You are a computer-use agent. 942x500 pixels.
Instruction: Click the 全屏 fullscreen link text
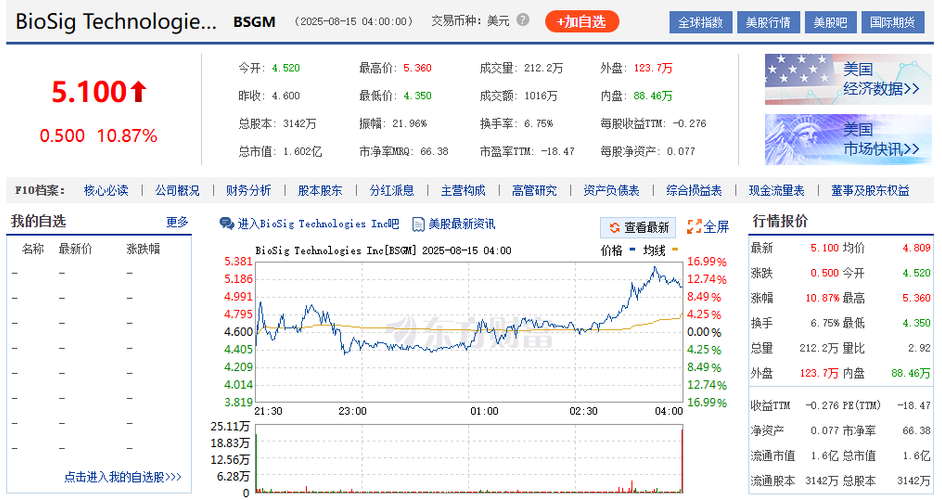tap(716, 227)
